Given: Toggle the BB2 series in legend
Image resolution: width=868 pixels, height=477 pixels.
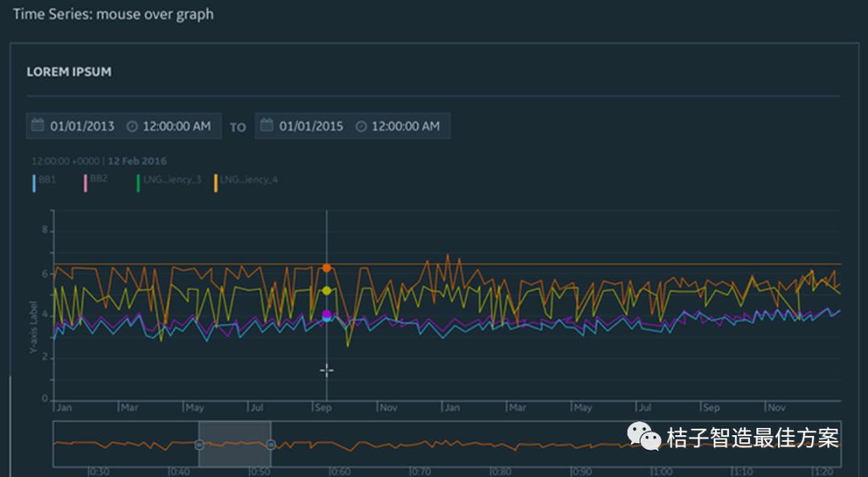Looking at the screenshot, I should [x=95, y=179].
